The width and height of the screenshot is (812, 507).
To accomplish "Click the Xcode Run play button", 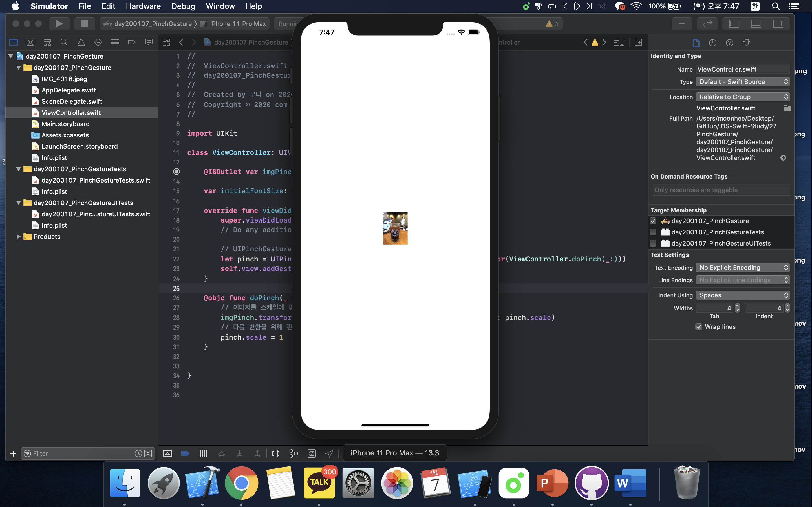I will [x=59, y=23].
